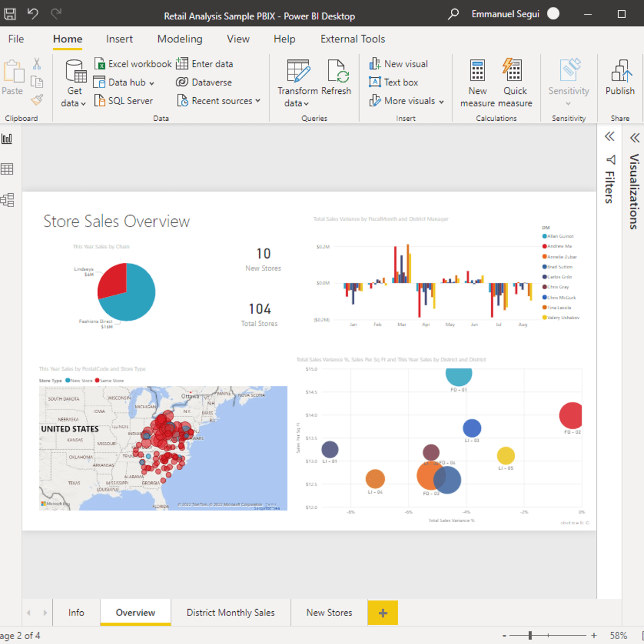
Task: Open the District Monthly Sales page
Action: tap(230, 612)
